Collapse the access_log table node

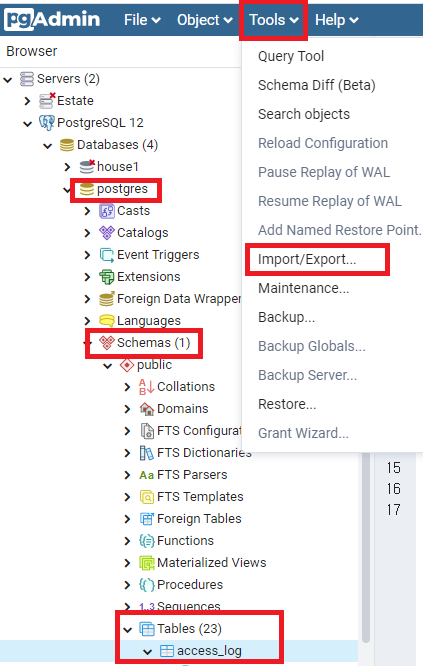(x=148, y=652)
